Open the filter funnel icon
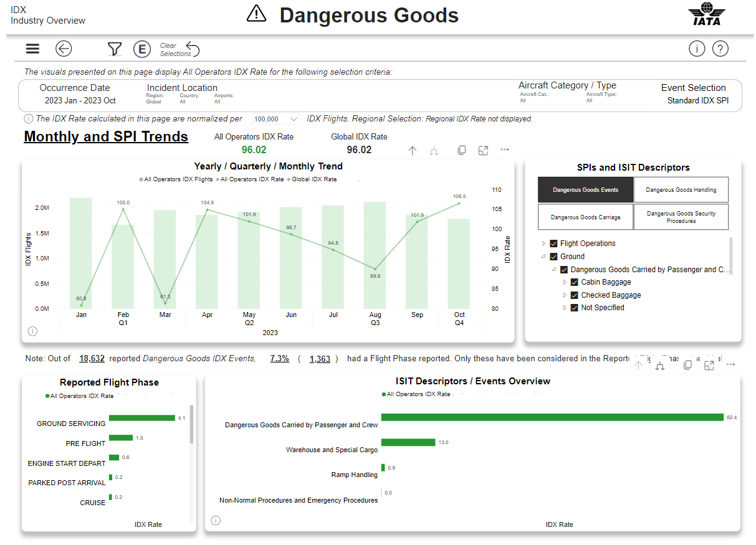Viewport: 756px width, 545px height. coord(114,49)
